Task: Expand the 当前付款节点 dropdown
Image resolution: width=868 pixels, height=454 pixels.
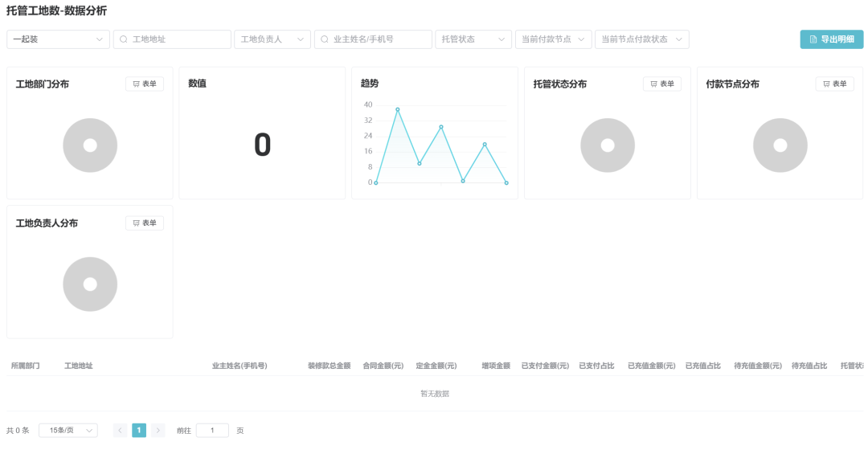Action: [553, 39]
